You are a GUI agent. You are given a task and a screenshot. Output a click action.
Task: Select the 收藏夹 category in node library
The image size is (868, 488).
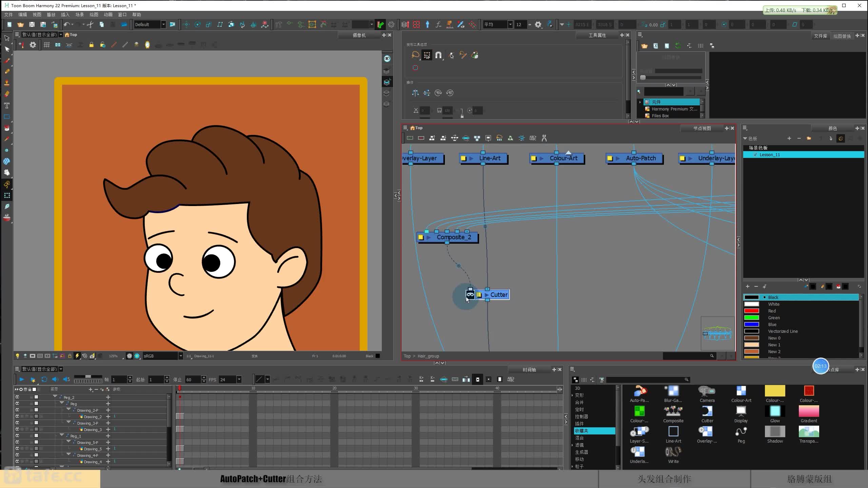(594, 431)
